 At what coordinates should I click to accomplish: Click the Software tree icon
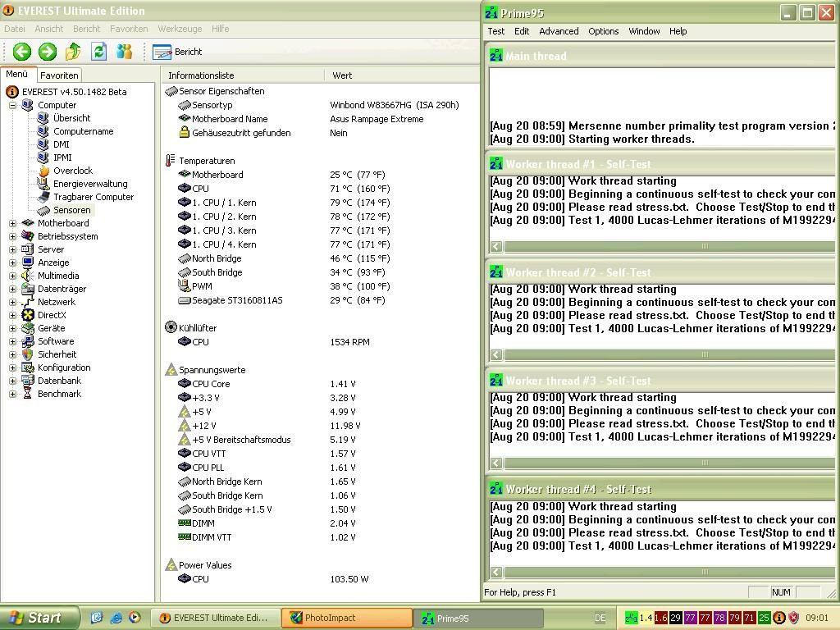pyautogui.click(x=28, y=341)
